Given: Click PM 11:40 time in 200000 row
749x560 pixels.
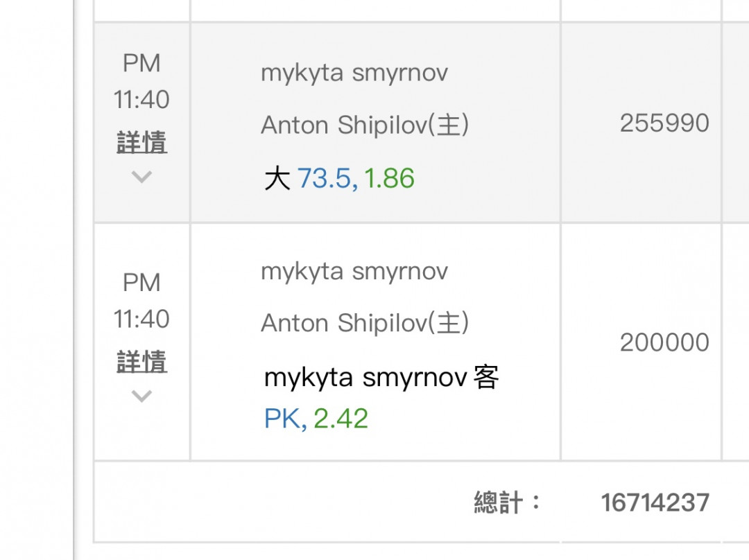Looking at the screenshot, I should click(141, 301).
